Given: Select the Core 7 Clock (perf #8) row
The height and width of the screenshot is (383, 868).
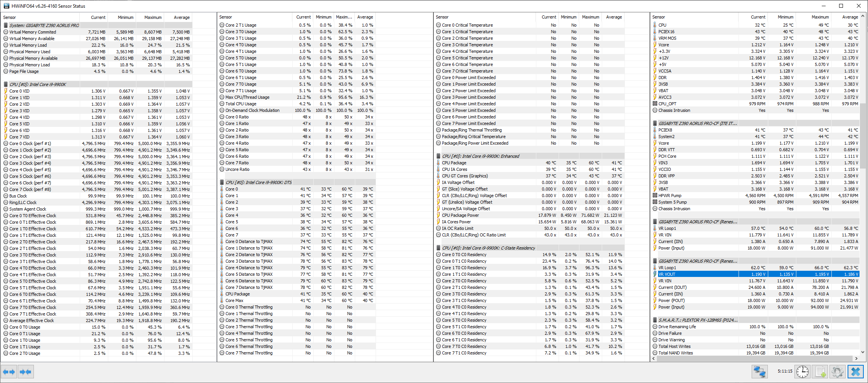Looking at the screenshot, I should (x=97, y=189).
